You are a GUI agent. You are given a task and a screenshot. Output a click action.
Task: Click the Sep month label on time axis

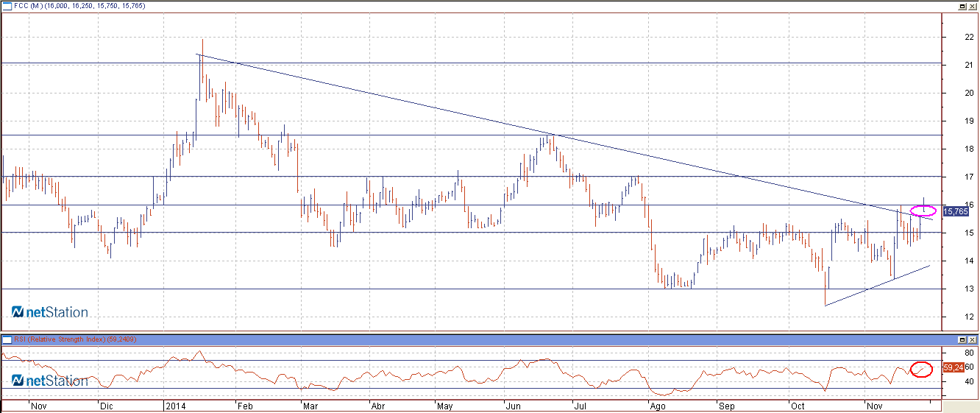point(726,406)
